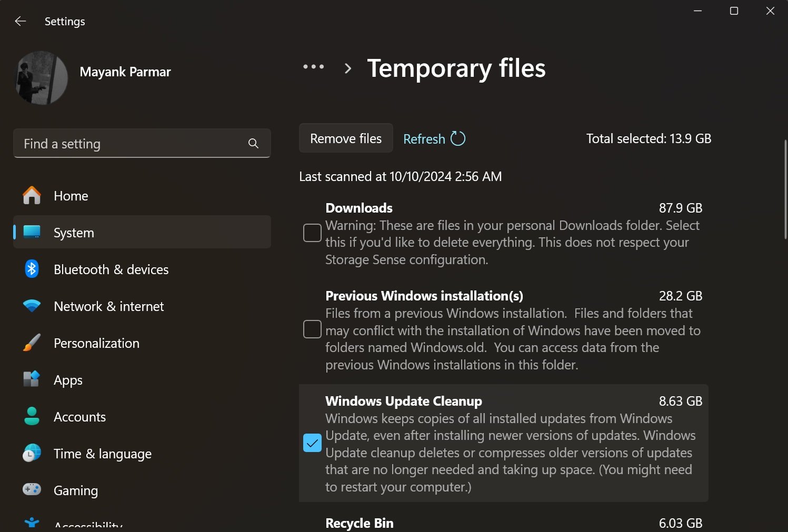This screenshot has height=532, width=788.
Task: Click the Remove files button
Action: tap(345, 138)
